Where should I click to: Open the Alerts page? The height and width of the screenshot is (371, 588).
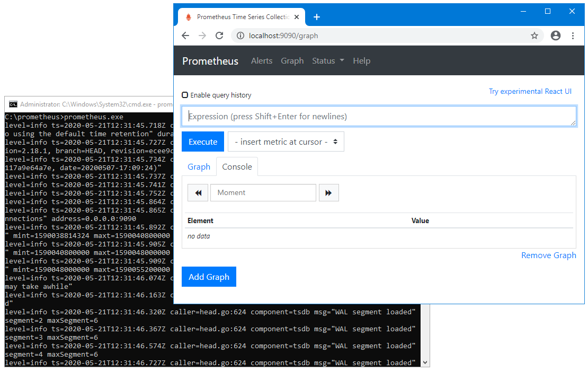click(x=262, y=60)
